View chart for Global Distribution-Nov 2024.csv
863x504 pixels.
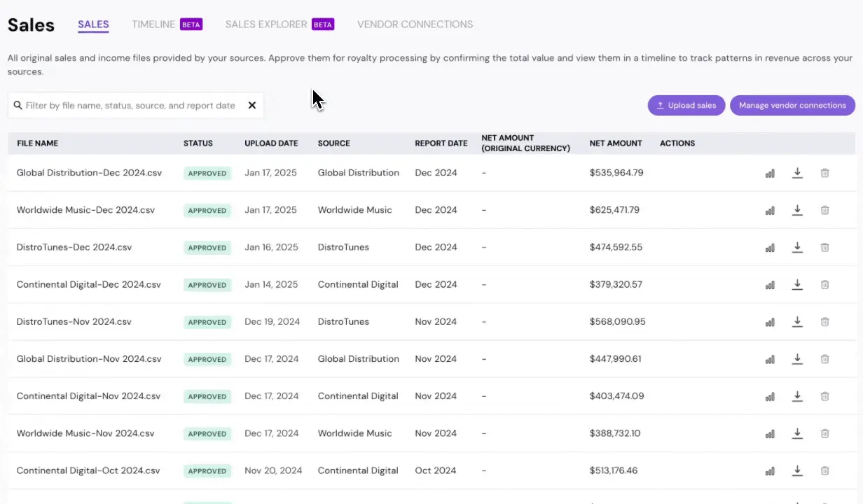coord(770,359)
